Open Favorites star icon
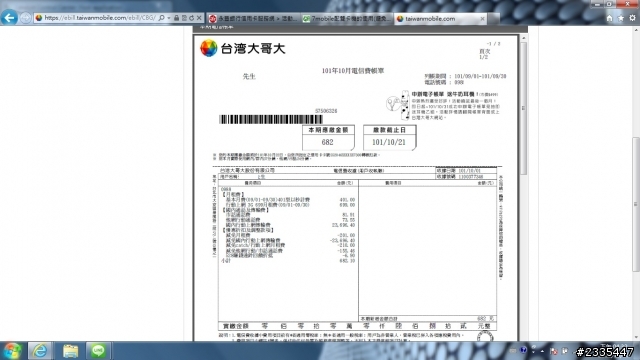The height and width of the screenshot is (360, 640). (x=621, y=18)
